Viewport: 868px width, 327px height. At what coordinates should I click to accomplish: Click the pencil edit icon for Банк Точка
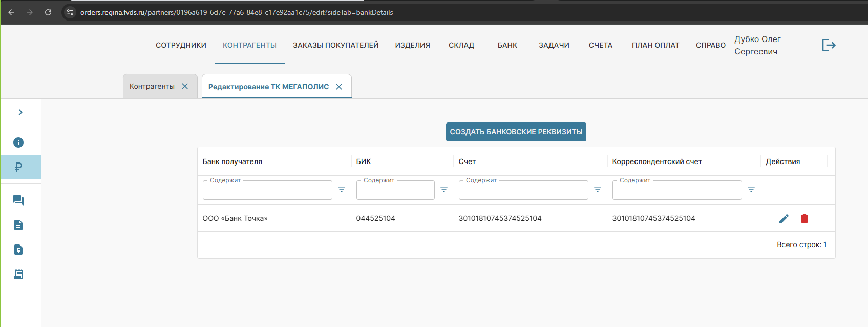click(784, 219)
